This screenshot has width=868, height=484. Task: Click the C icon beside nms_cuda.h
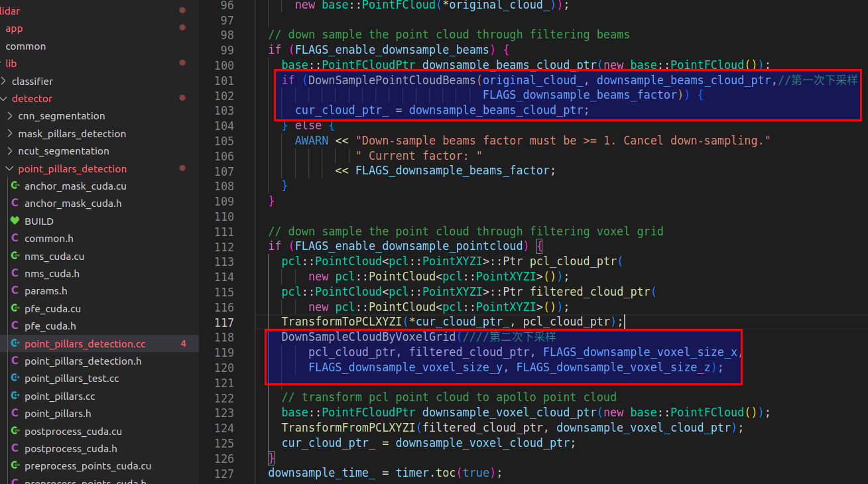(15, 274)
